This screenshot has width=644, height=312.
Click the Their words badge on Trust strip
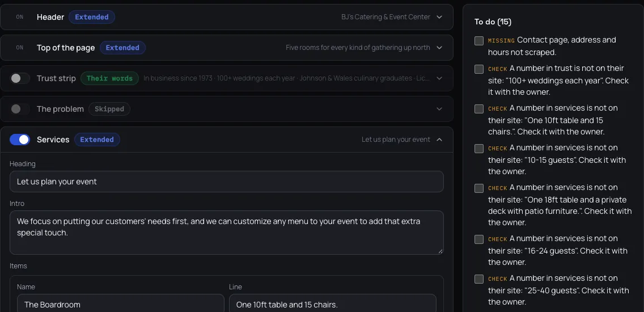[109, 78]
